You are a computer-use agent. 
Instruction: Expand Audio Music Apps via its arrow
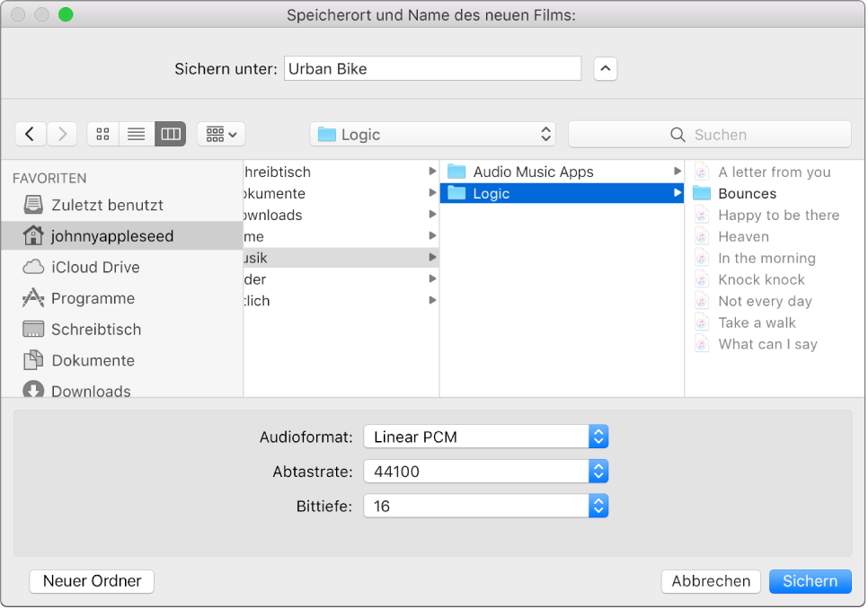click(x=677, y=172)
